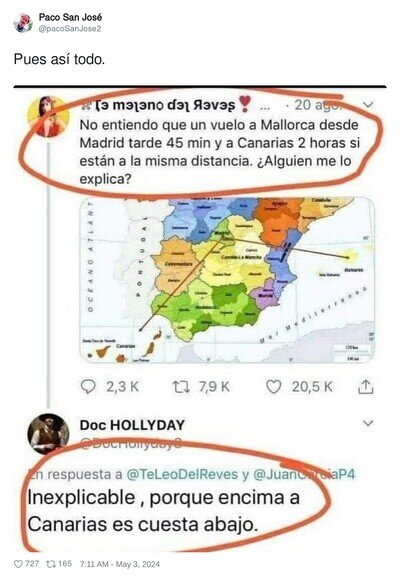Screen dimensions: 400x578
Task: Click the 7:11 AM - May 3, 2024 timestamp
Action: 120,564
